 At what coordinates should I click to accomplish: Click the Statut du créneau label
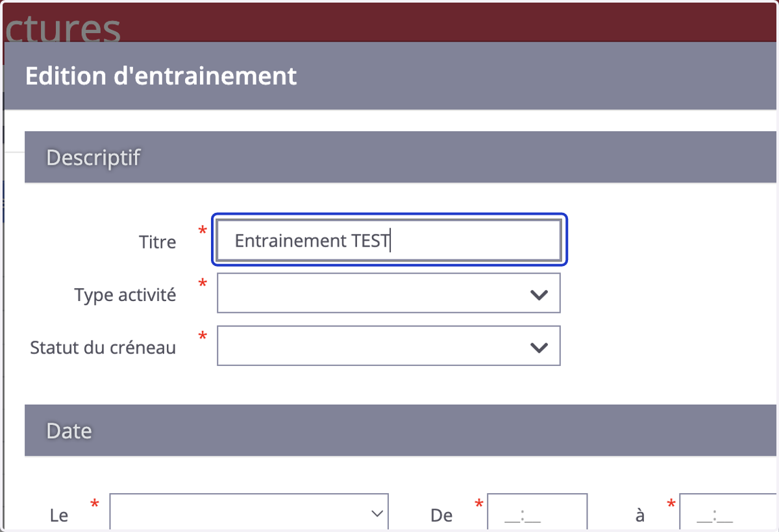pos(103,347)
